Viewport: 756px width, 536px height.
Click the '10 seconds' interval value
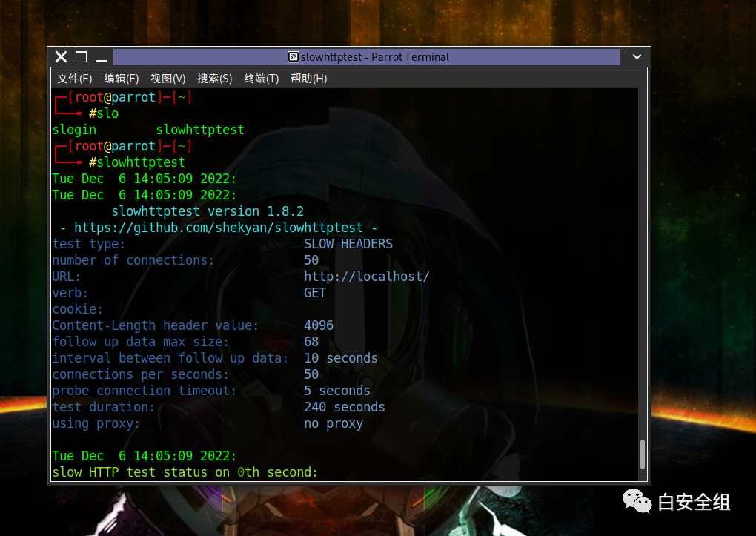341,358
